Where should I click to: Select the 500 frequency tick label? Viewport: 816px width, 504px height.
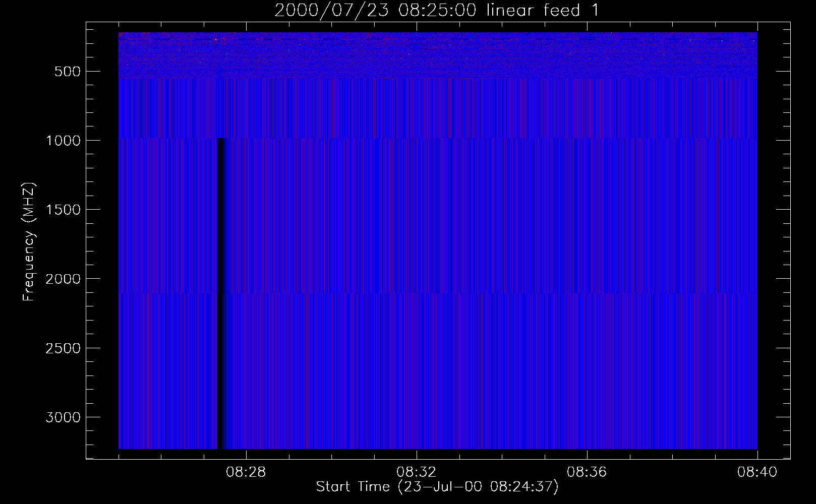[x=68, y=72]
